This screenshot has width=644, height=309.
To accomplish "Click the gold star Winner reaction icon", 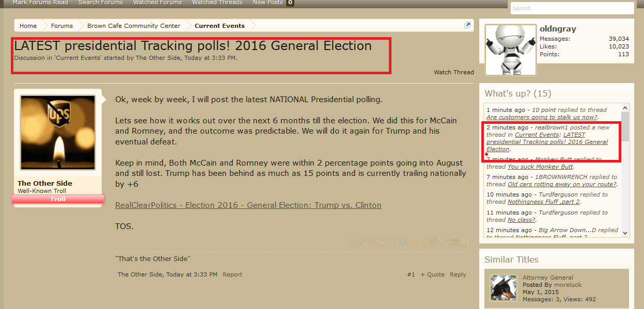I will click(x=392, y=242).
